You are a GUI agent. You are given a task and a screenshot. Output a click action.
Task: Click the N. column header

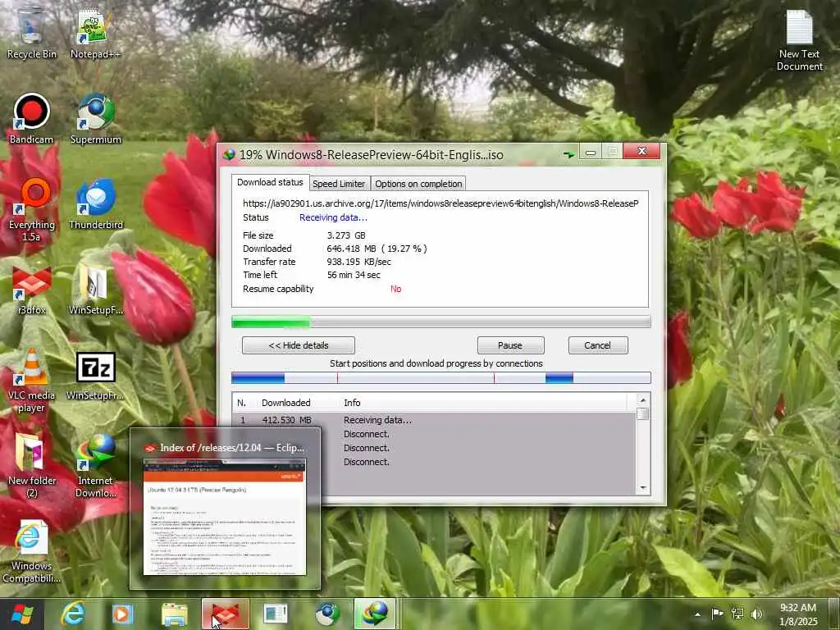[x=242, y=403]
